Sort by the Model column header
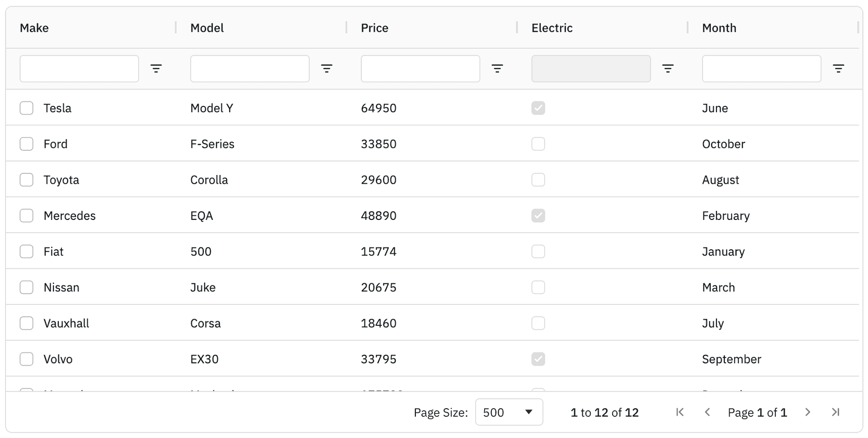868x438 pixels. [207, 28]
